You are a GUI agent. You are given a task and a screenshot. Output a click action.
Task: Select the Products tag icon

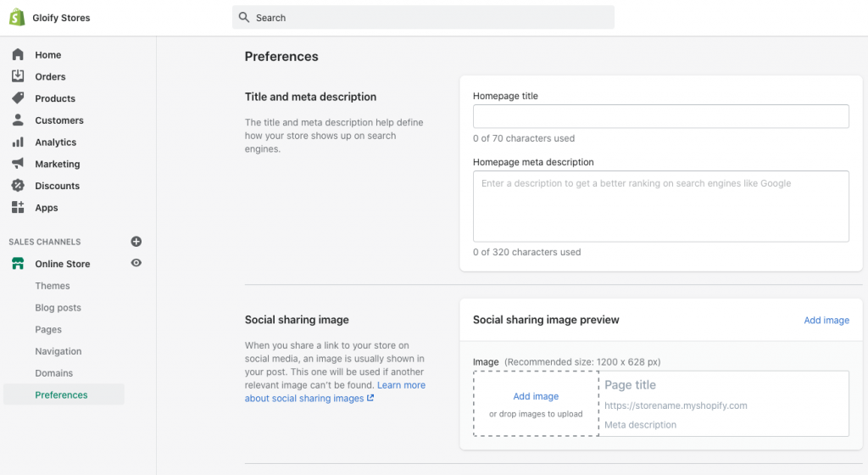pos(18,98)
